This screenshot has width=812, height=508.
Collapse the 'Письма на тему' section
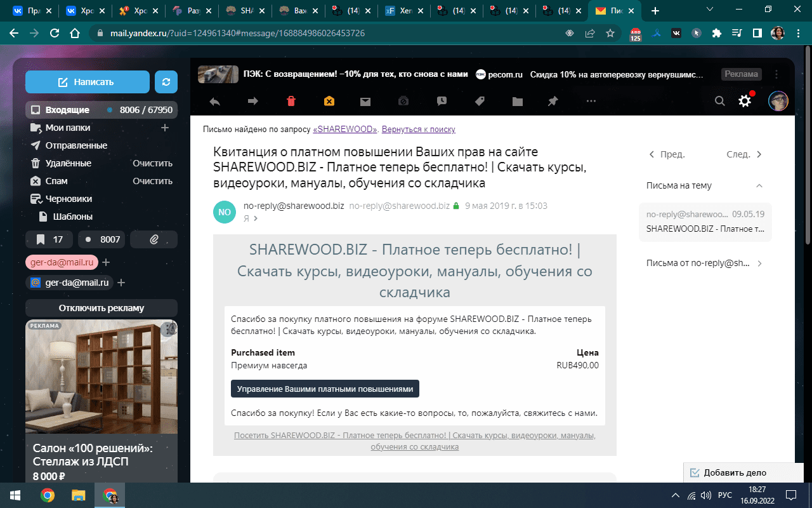click(759, 186)
